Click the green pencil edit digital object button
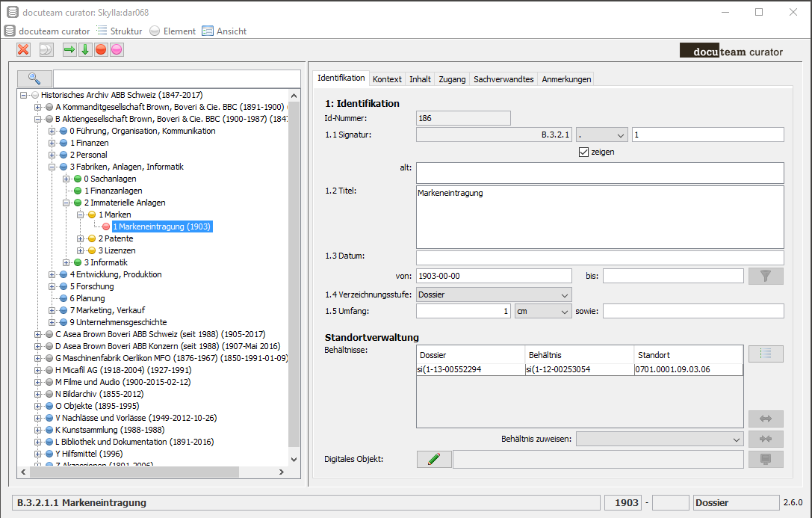This screenshot has width=812, height=518. 434,459
